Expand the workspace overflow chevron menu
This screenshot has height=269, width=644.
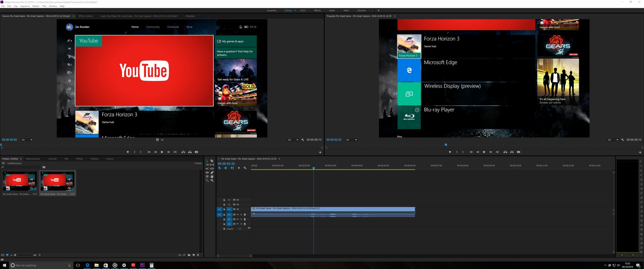(x=378, y=10)
